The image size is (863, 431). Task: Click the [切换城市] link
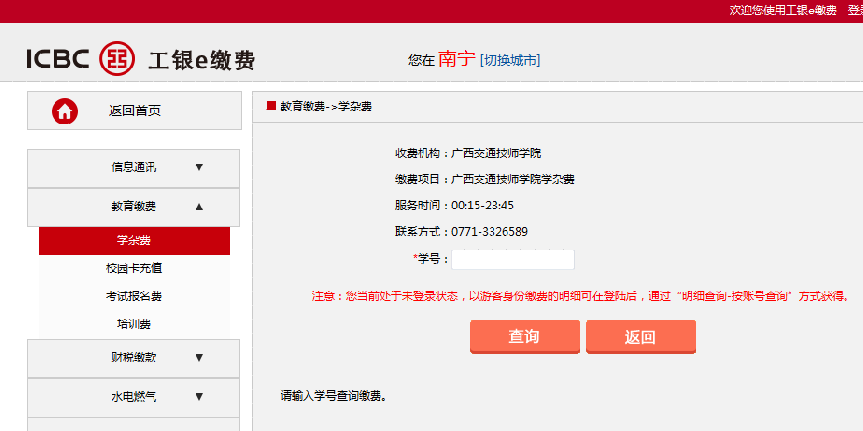510,60
